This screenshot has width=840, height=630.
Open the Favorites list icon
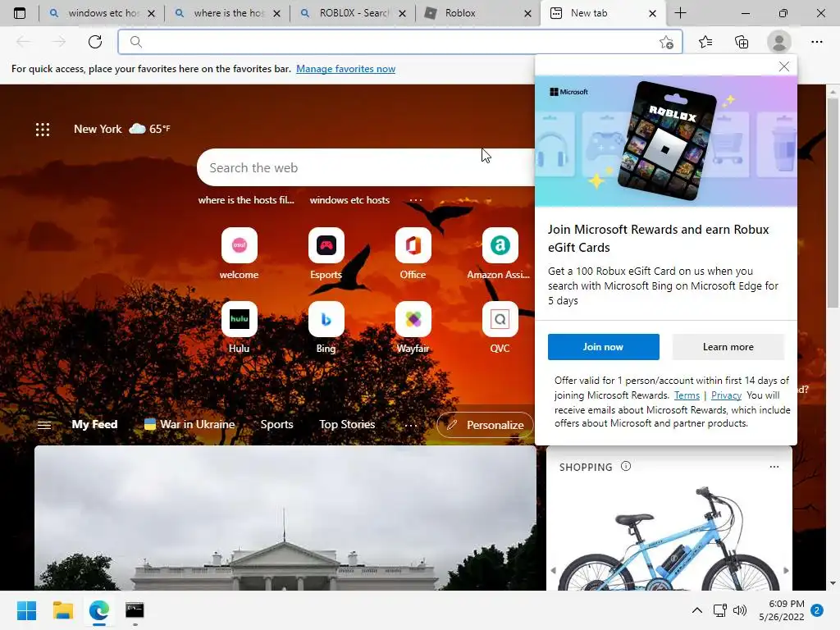pos(705,42)
